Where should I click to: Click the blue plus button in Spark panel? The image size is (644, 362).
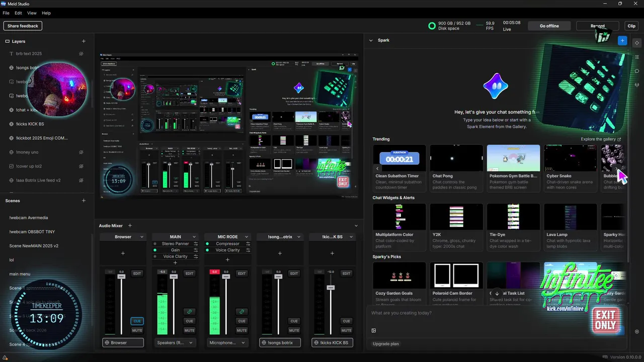pyautogui.click(x=622, y=40)
